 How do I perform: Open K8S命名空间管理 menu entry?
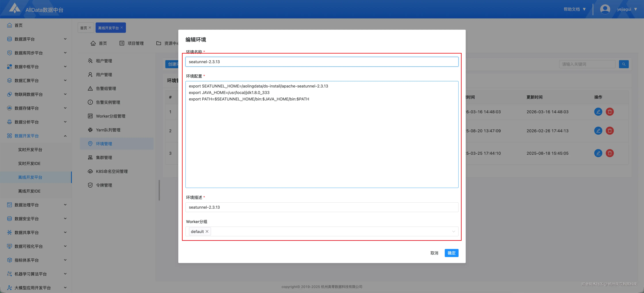(112, 171)
